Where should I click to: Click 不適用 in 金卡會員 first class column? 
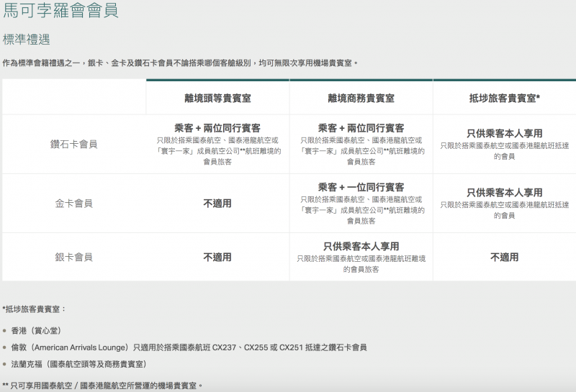click(x=217, y=204)
